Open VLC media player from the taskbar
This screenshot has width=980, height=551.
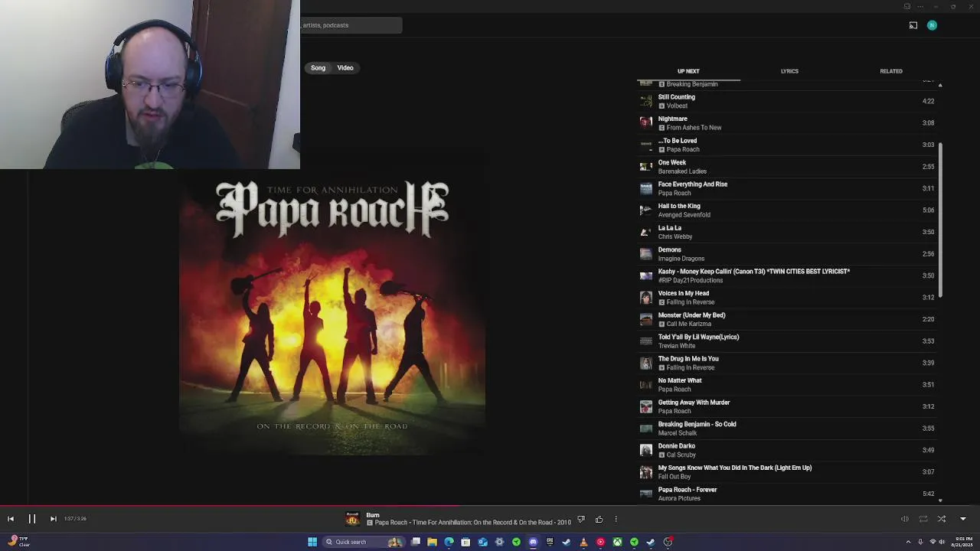[583, 542]
